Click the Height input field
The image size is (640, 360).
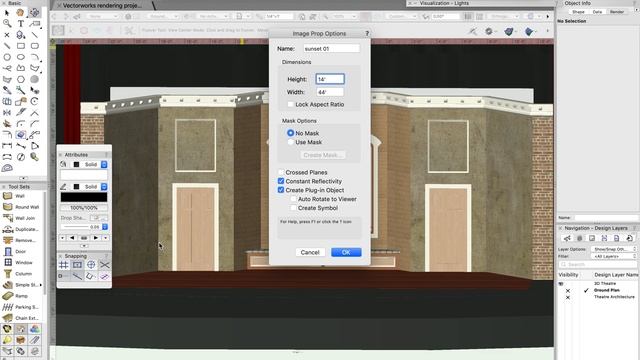[x=330, y=79]
